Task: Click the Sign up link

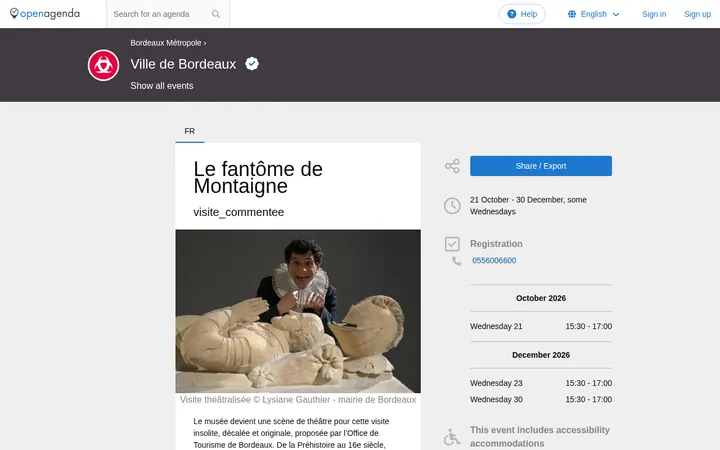Action: [x=697, y=14]
